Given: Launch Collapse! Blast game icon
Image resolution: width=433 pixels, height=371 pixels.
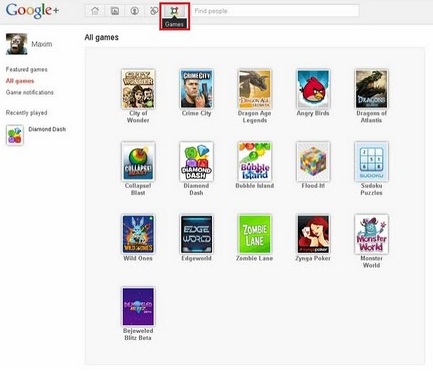Looking at the screenshot, I should [138, 162].
